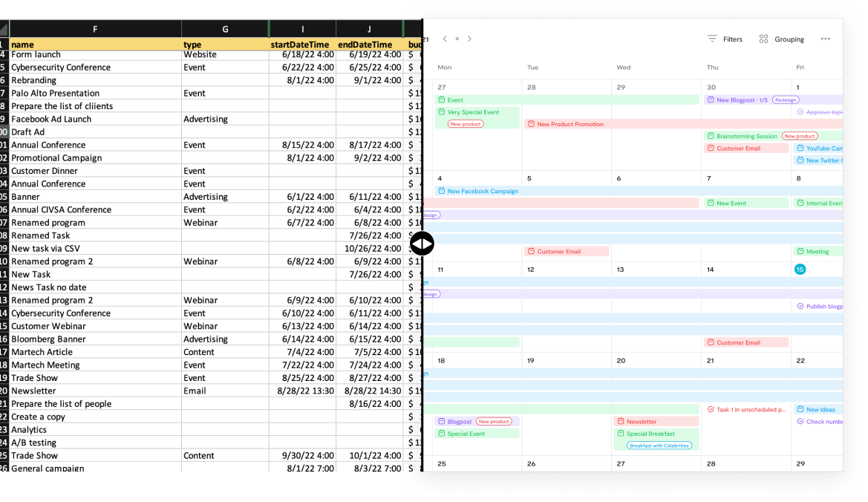The height and width of the screenshot is (502, 868).
Task: Open the three-dot more options menu
Action: pos(826,39)
